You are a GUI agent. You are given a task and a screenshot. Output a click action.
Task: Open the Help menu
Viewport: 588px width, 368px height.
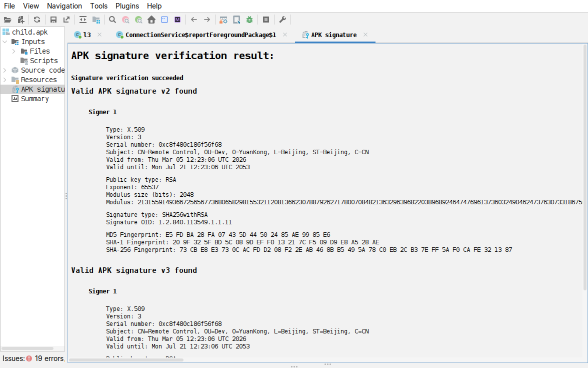click(x=154, y=6)
